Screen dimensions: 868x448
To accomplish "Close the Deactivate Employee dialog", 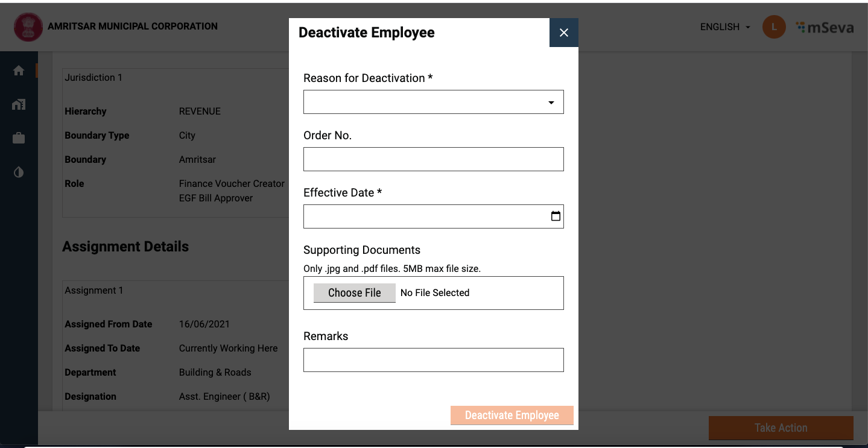I will tap(564, 33).
